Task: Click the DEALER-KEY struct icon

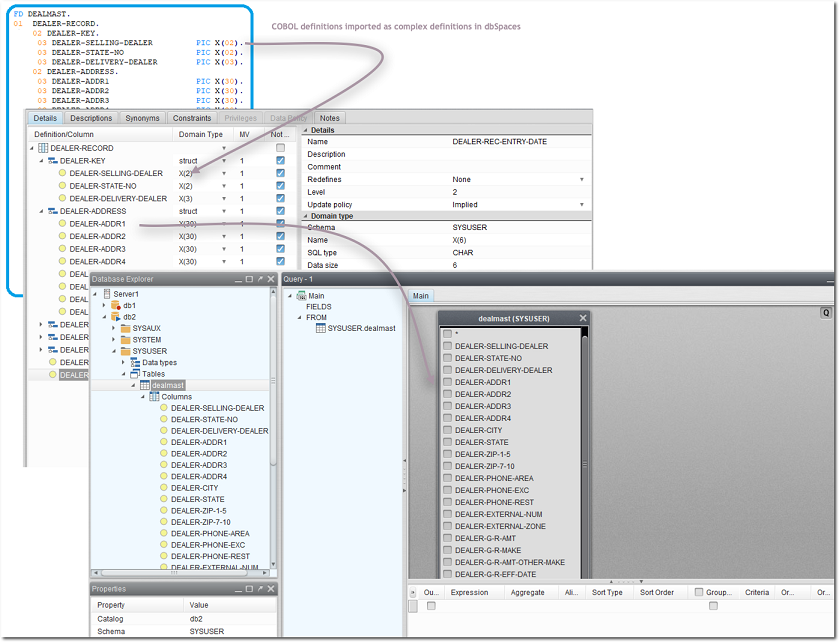Action: [52, 160]
